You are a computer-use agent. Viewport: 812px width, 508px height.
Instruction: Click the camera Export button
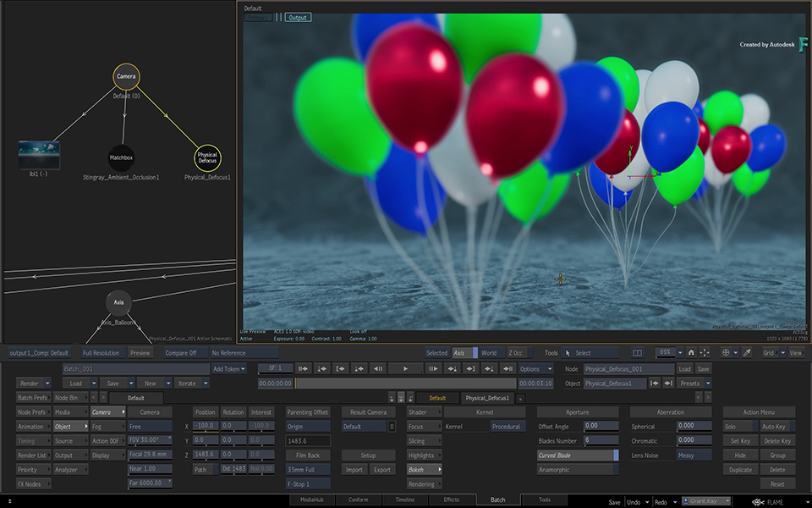(x=382, y=469)
